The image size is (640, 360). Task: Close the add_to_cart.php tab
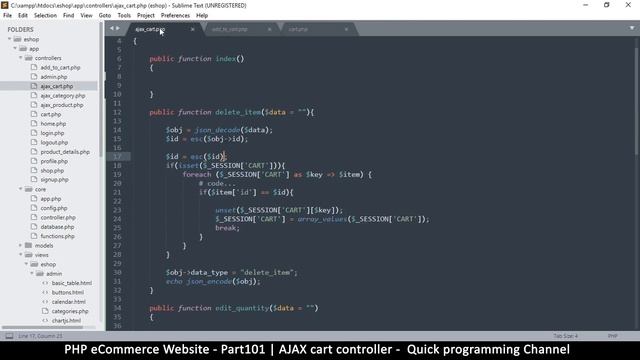point(269,29)
